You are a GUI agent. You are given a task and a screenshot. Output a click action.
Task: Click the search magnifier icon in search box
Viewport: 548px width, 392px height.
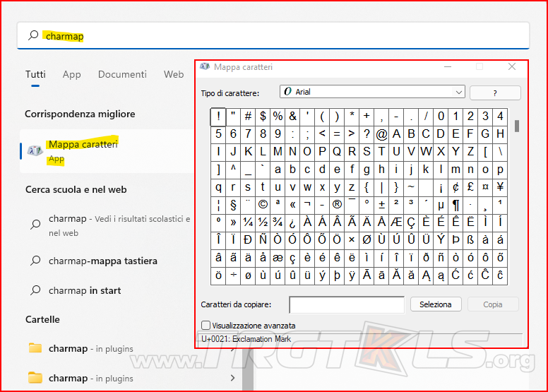tap(33, 36)
